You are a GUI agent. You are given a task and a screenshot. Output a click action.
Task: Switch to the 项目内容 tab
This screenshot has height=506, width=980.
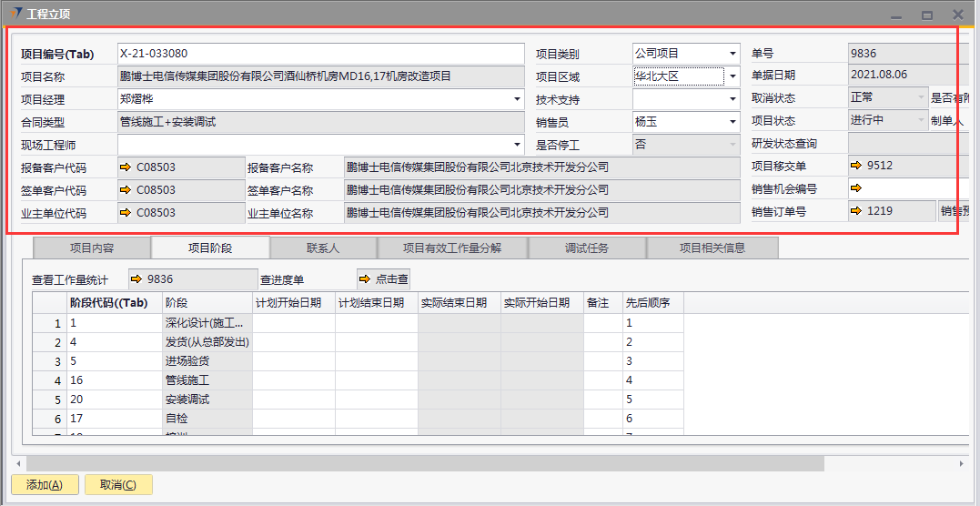click(x=92, y=248)
